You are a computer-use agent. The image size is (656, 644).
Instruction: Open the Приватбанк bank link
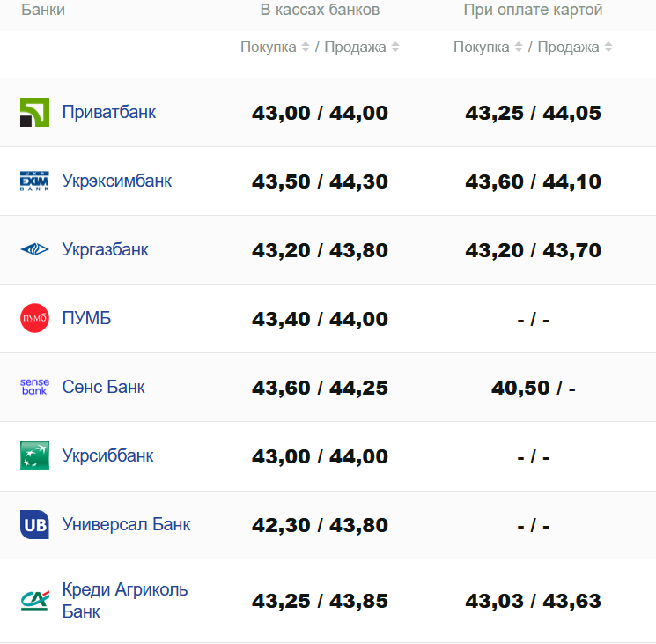(109, 113)
